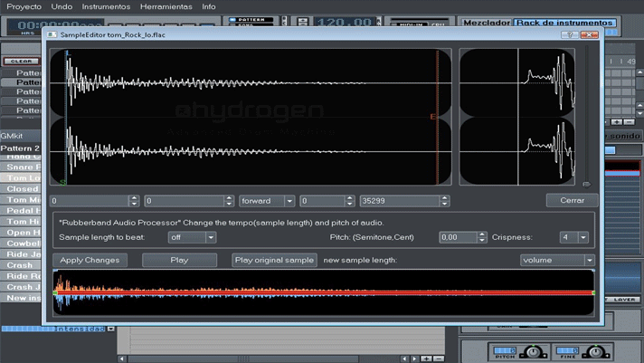Screen dimensions: 644x363
Task: Select the Tom Mi instrument
Action: tap(21, 199)
